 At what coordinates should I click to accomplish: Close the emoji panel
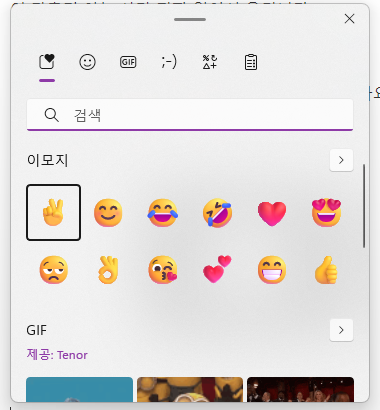click(x=349, y=19)
